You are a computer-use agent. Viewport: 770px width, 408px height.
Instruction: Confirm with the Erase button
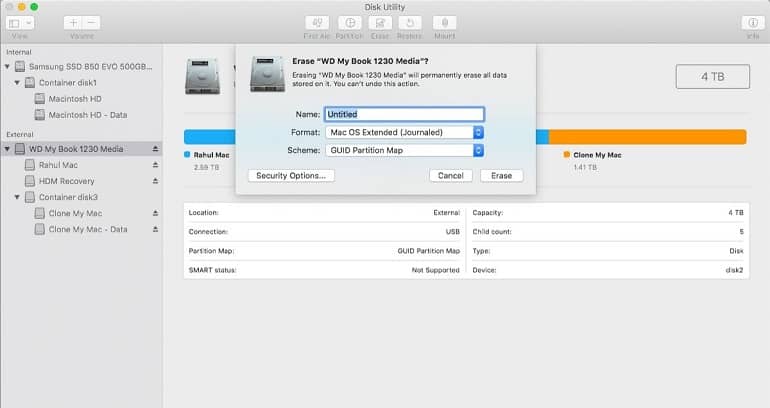(501, 176)
